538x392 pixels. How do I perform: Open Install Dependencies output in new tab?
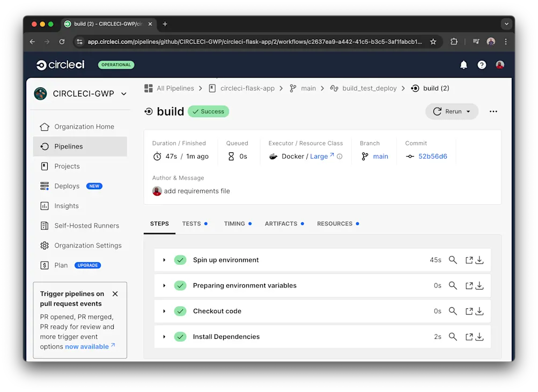[x=469, y=337]
